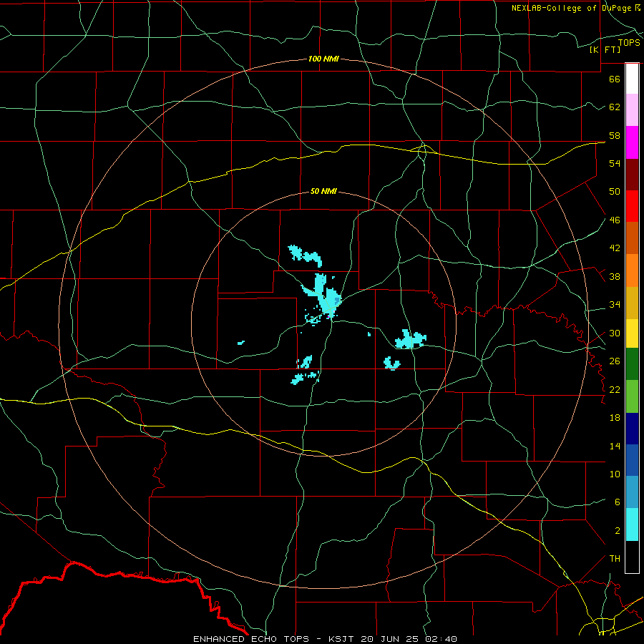This screenshot has width=644, height=644.
Task: Select the bright red legend swatch
Action: (x=632, y=206)
